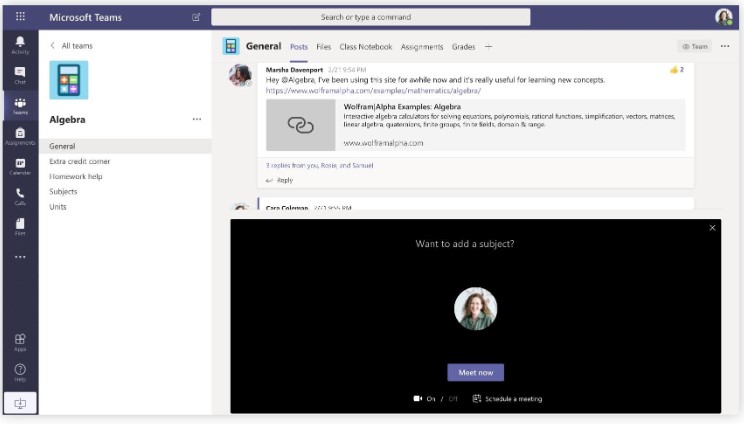Open the app launcher waffle icon
This screenshot has width=744, height=424.
pos(20,17)
